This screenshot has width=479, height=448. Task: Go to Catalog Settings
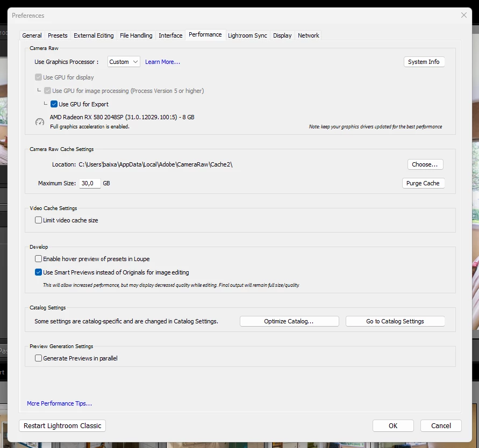click(x=395, y=321)
